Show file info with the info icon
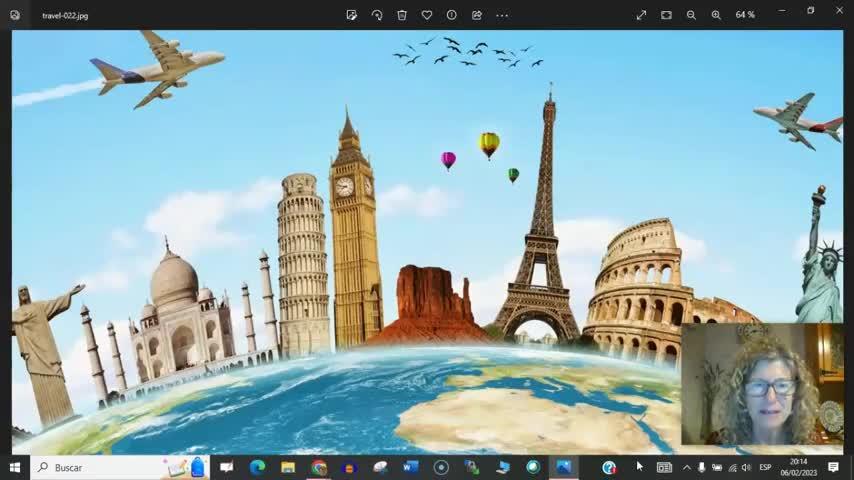The height and width of the screenshot is (480, 854). pos(452,15)
